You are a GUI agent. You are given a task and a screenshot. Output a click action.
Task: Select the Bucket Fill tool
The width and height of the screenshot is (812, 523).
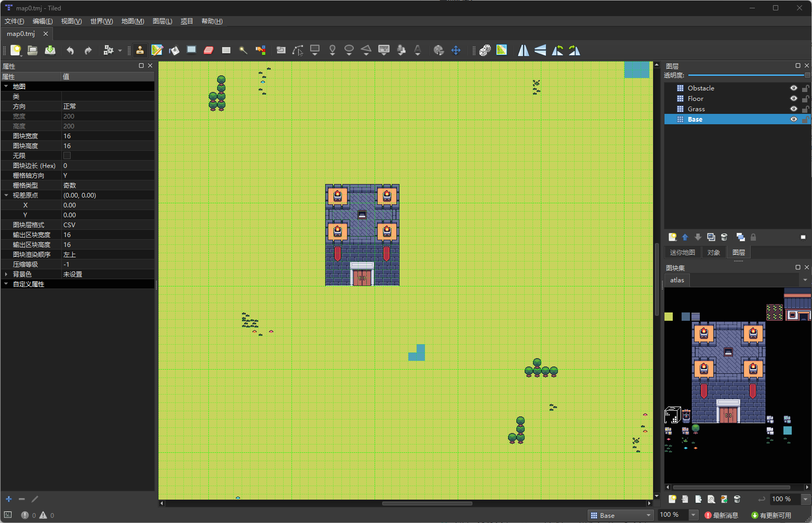point(174,50)
